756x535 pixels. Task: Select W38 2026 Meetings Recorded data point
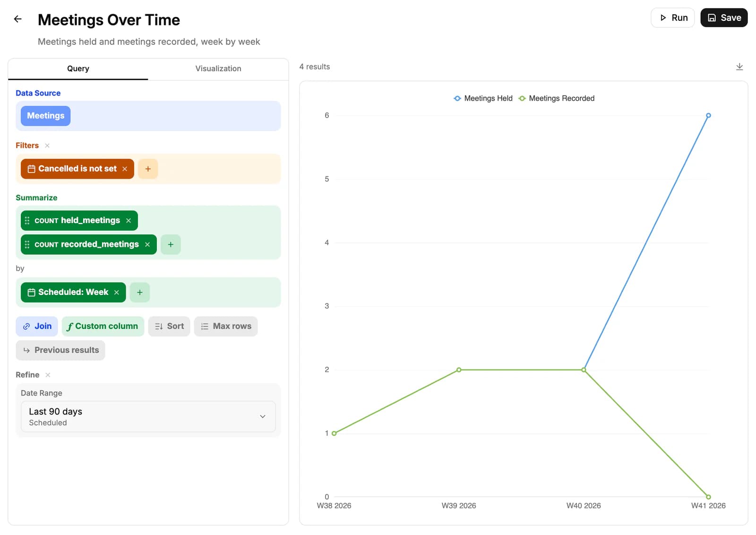point(334,433)
